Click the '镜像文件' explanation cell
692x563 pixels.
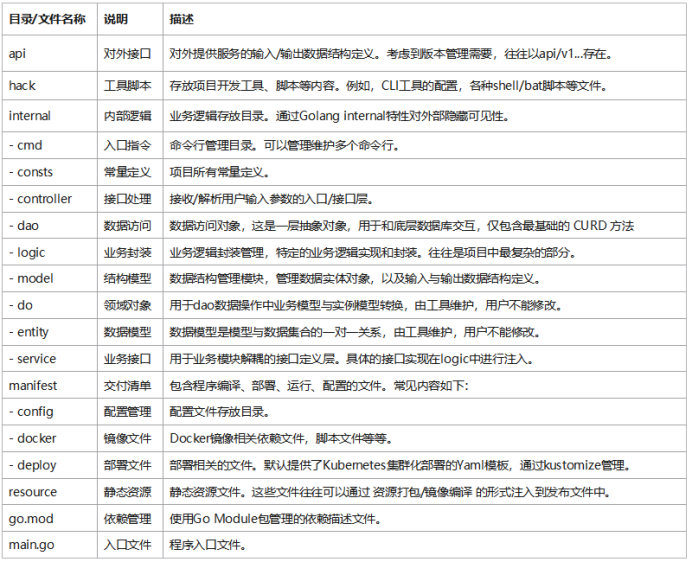(x=128, y=438)
